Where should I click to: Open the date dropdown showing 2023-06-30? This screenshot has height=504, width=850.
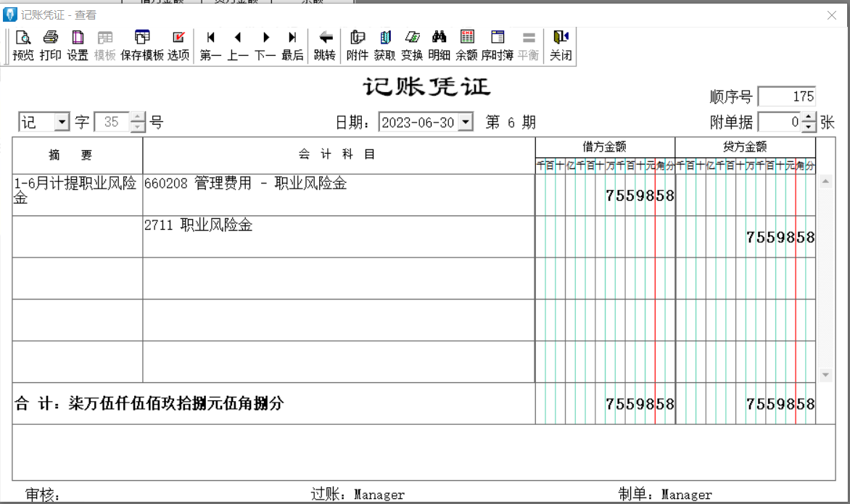pos(466,123)
